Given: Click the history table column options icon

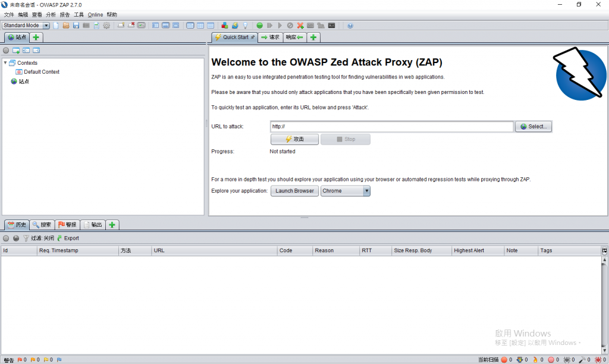Looking at the screenshot, I should 604,250.
